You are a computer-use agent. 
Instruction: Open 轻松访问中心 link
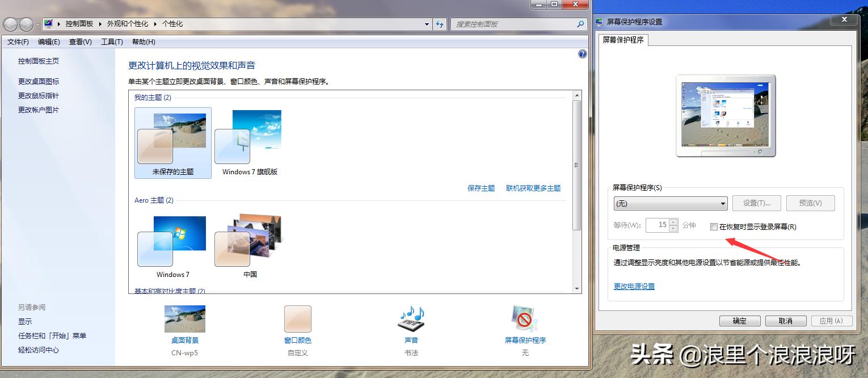pyautogui.click(x=39, y=350)
